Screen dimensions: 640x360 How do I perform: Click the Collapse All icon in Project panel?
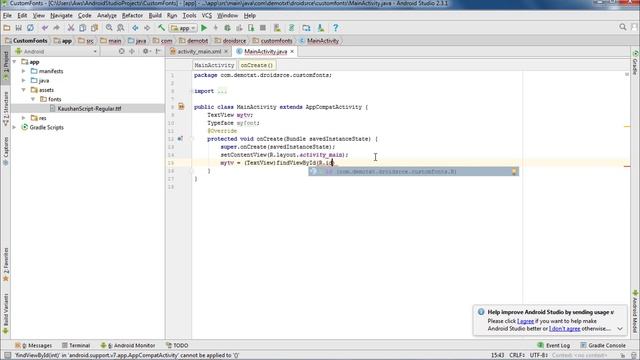click(132, 51)
